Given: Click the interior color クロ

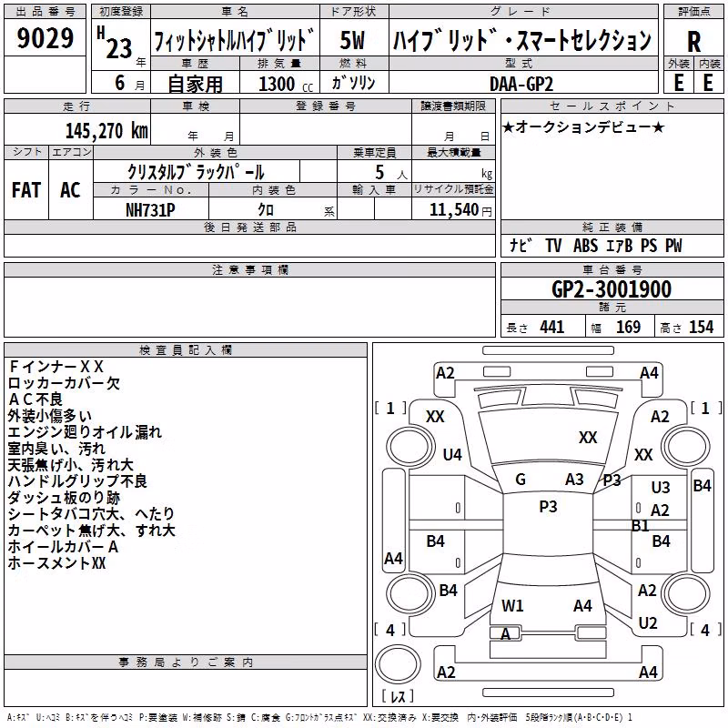Looking at the screenshot, I should [x=266, y=210].
